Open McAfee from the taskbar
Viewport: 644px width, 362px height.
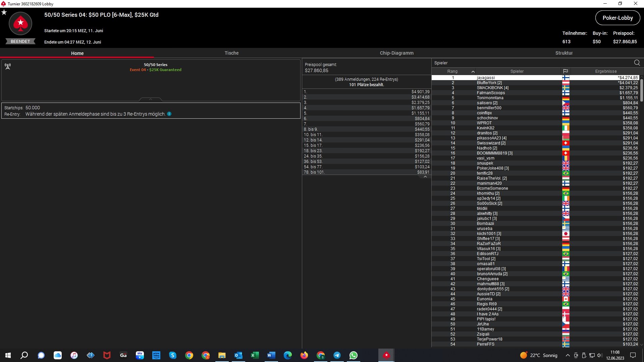[107, 355]
